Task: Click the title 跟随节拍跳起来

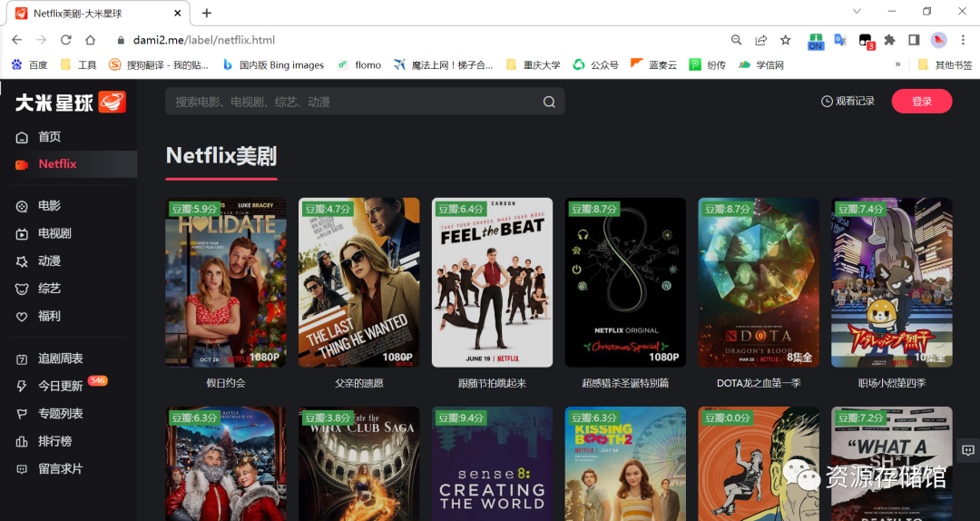Action: (492, 383)
